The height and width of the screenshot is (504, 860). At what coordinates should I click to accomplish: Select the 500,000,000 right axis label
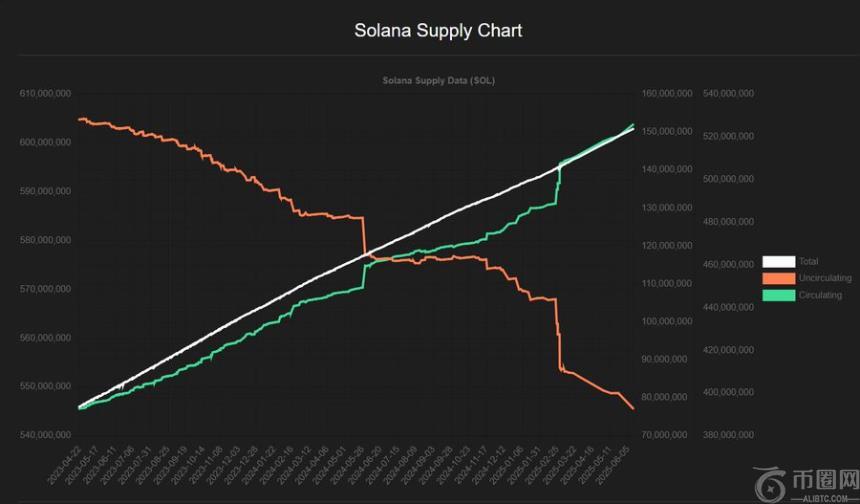click(x=729, y=179)
